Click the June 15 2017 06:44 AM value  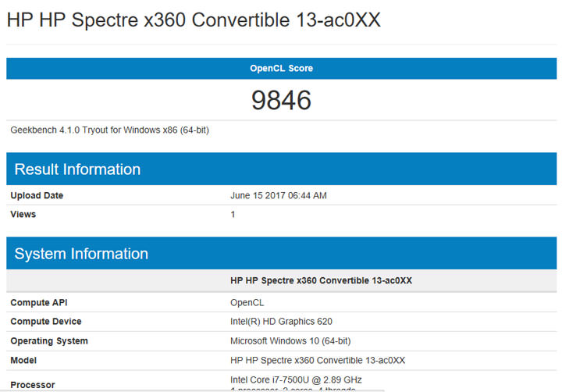pyautogui.click(x=279, y=195)
